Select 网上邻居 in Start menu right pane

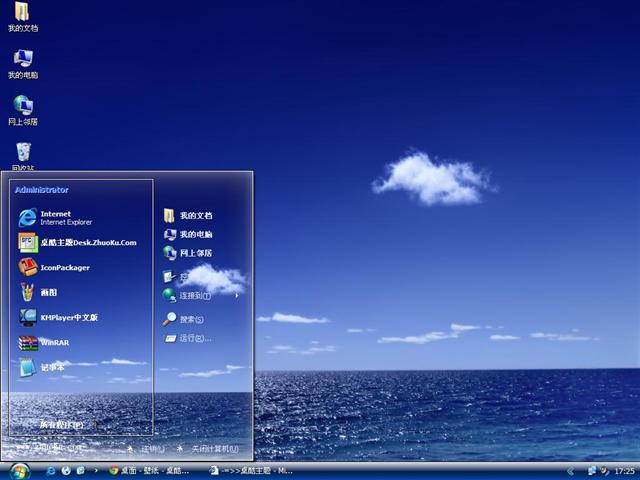(x=194, y=253)
